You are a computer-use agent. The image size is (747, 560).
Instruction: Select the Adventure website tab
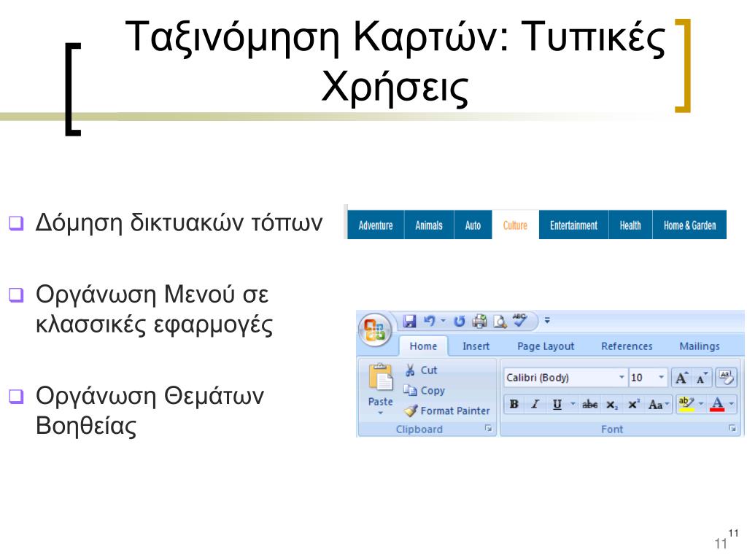376,225
